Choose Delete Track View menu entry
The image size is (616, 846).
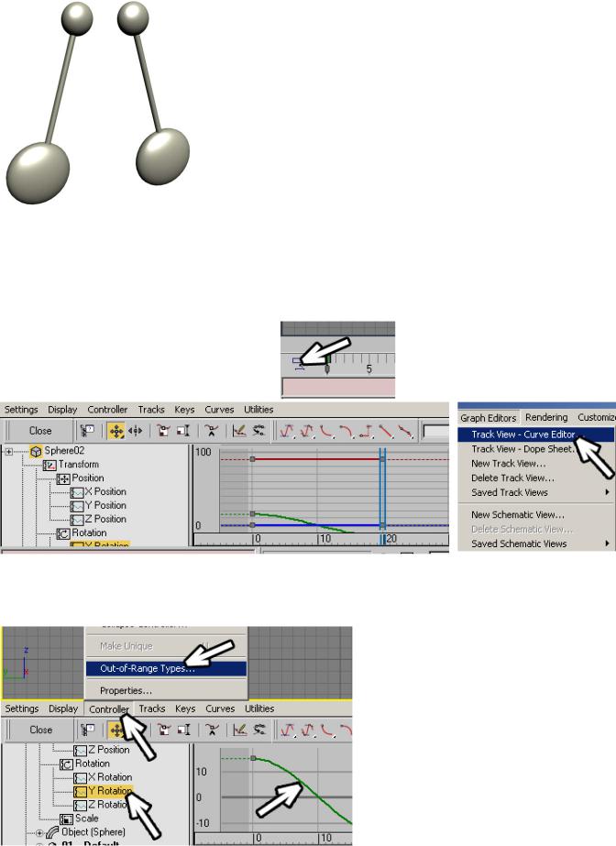click(x=536, y=478)
